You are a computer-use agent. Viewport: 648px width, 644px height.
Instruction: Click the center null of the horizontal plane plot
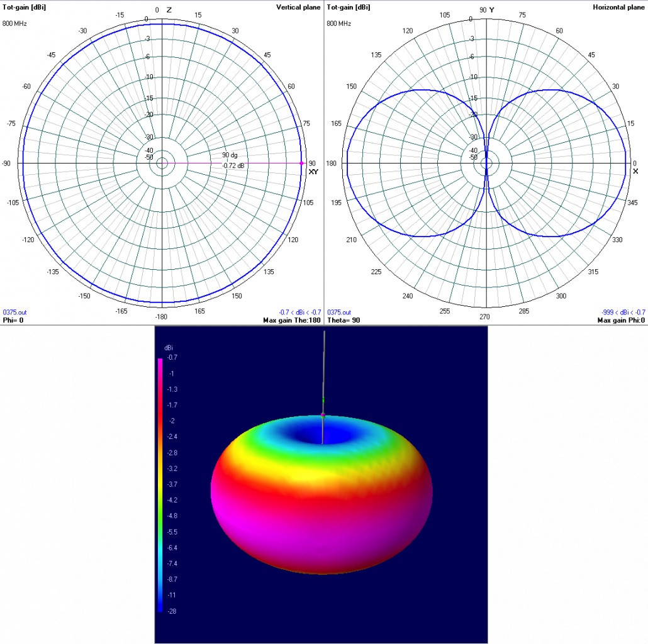pos(486,164)
